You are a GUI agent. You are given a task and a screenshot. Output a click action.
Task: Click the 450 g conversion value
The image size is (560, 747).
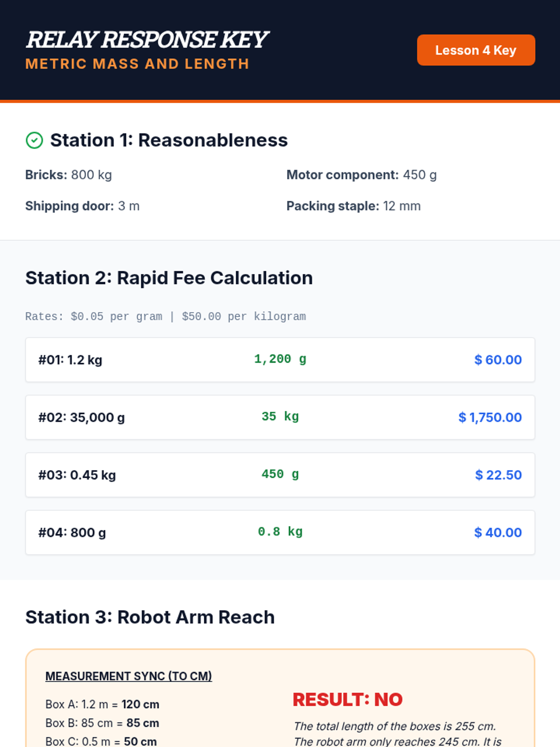280,474
